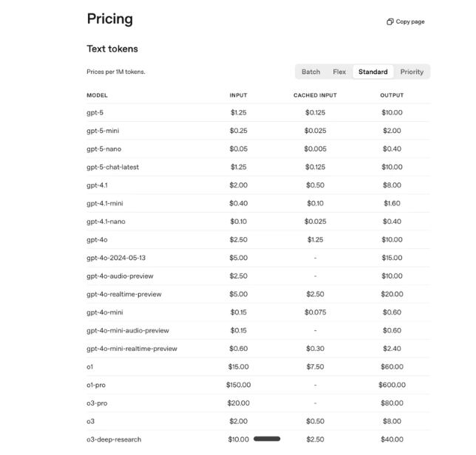Click the dark pill overlay in the o3-deep-research row
The image size is (476, 455).
(x=267, y=439)
